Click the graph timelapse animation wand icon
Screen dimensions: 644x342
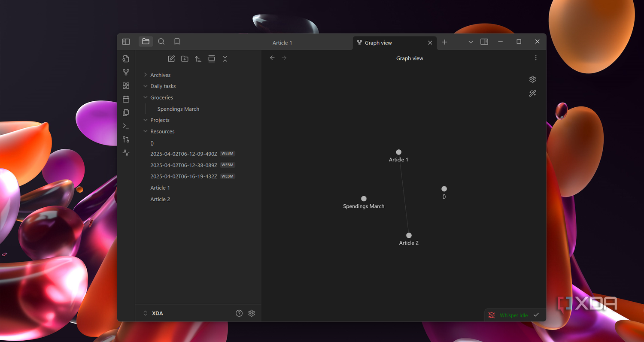pyautogui.click(x=533, y=93)
